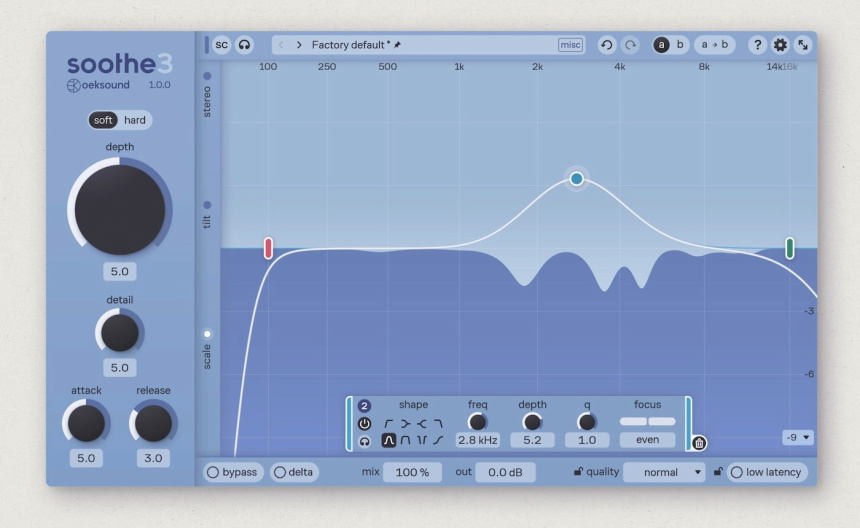
Task: Select high-cut shape icon
Action: (x=438, y=423)
